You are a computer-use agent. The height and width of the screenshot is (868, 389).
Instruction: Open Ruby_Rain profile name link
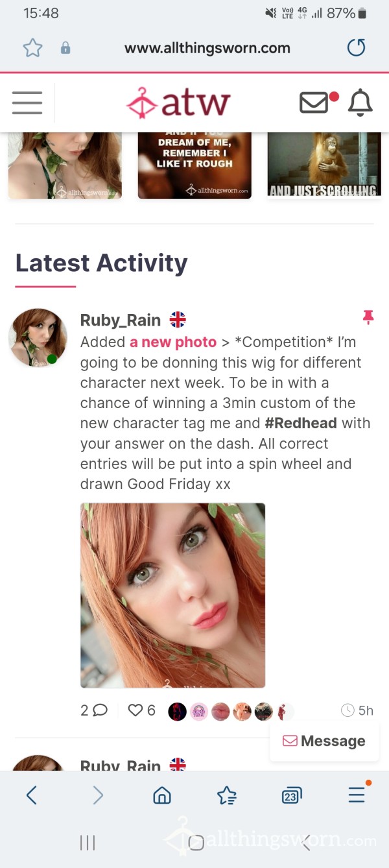click(x=121, y=320)
